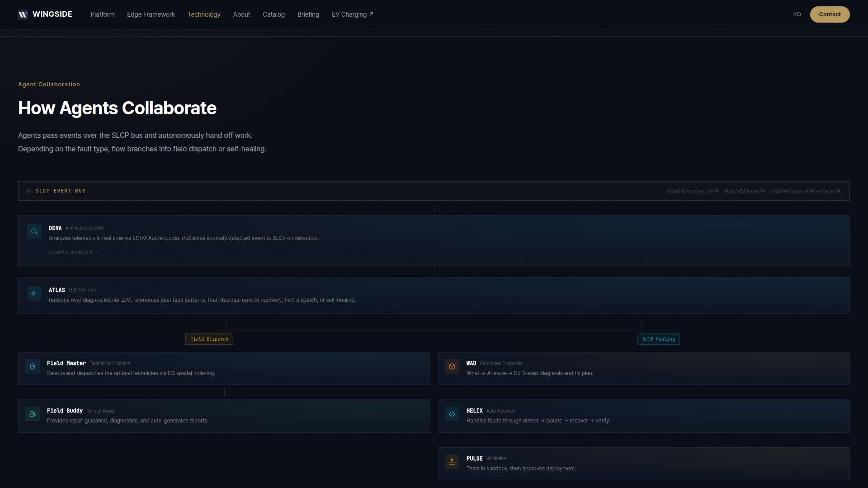
Task: Click the slcp/v1/system/heartbeat/# topic text
Action: [x=805, y=191]
